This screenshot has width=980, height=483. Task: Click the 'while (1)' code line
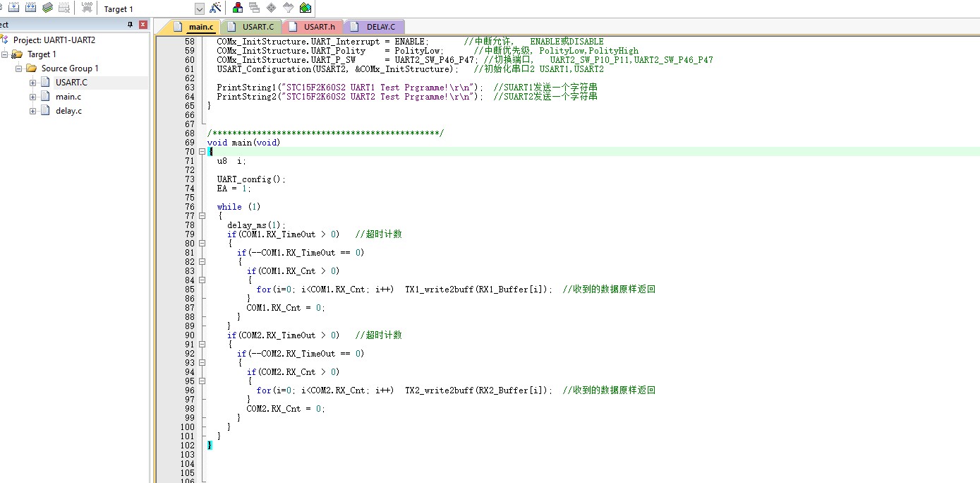point(238,207)
